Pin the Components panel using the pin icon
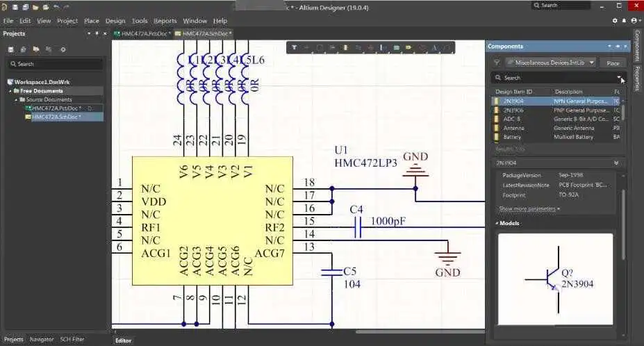The image size is (644, 346). pos(618,47)
